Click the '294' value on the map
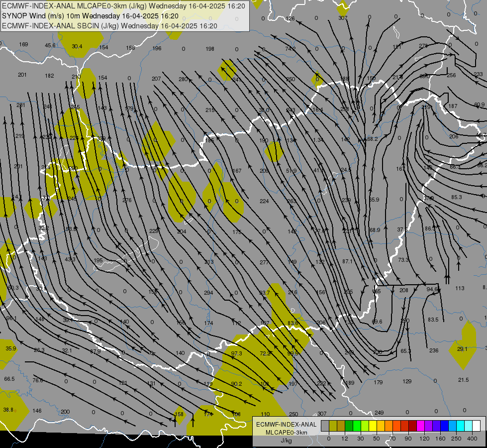Viewport: 487px width, 448px height. tap(208, 293)
